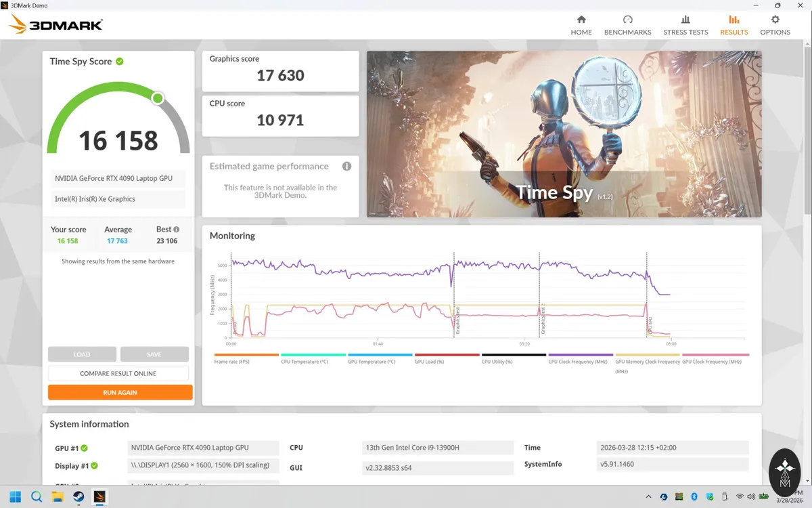Screen dimensions: 812x508
Task: Open the OPTIONS tab
Action: 775,25
